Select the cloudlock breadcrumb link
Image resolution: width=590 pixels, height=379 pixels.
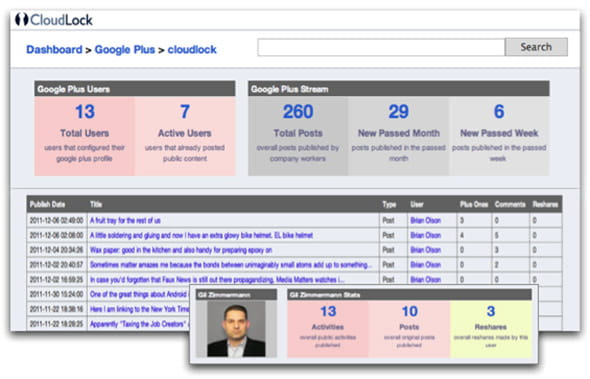tap(192, 49)
